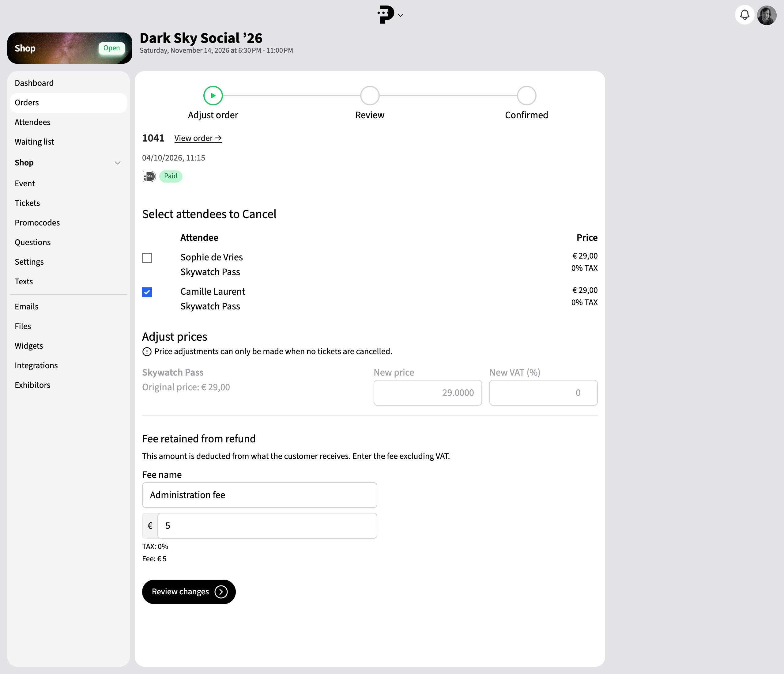784x674 pixels.
Task: Click the info icon beside price adjustments note
Action: pyautogui.click(x=147, y=352)
